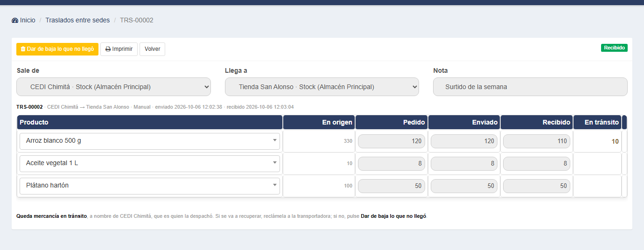Viewport: 644px width, 250px height.
Task: Click the En origen column header
Action: click(x=319, y=122)
